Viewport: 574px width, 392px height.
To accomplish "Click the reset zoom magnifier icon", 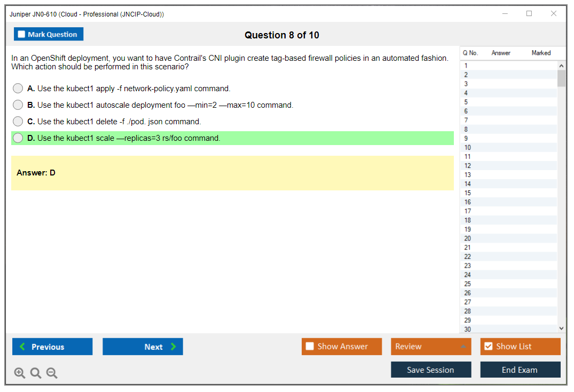I will click(36, 373).
